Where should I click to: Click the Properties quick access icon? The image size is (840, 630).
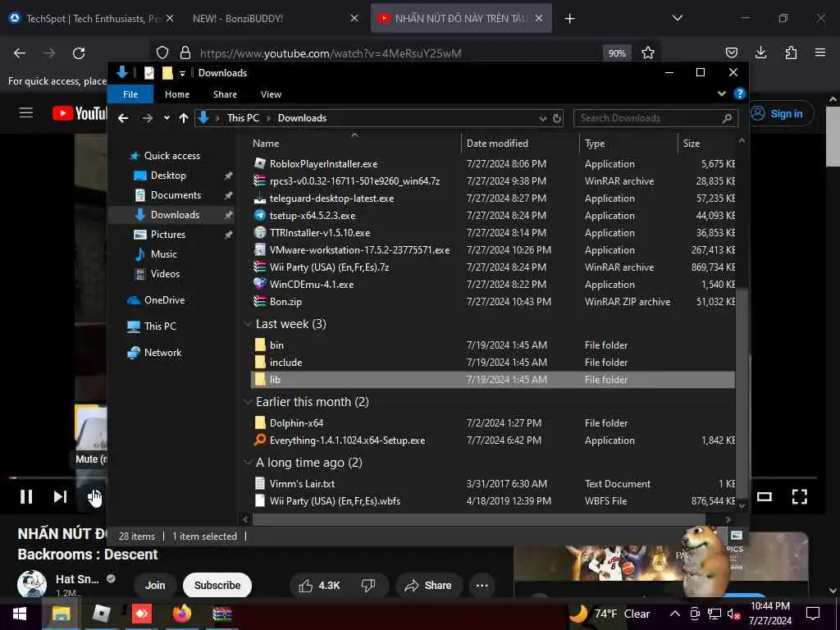149,73
